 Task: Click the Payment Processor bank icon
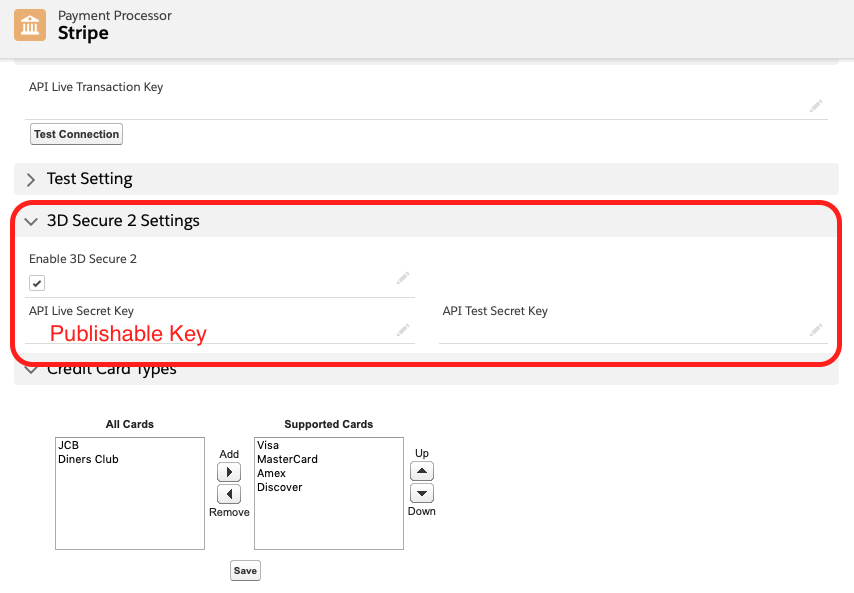coord(30,25)
